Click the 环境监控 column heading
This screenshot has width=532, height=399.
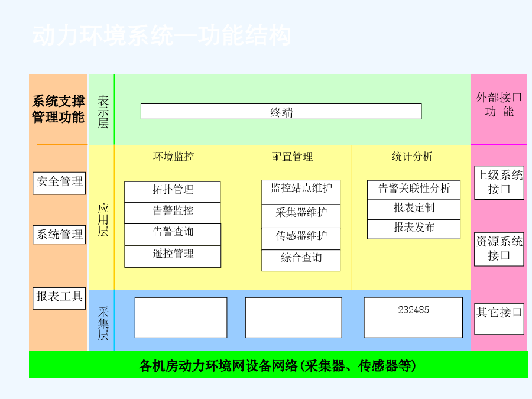coord(173,157)
